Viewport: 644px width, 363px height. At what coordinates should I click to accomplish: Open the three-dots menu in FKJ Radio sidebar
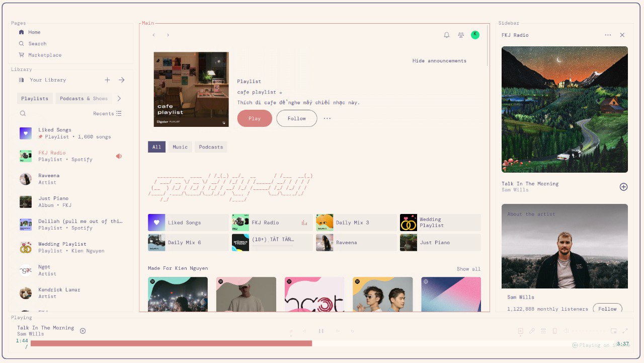(x=608, y=35)
